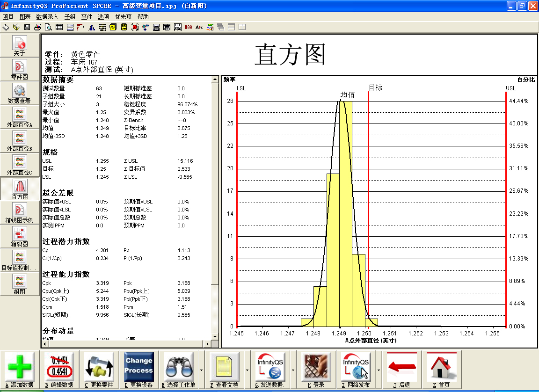Open the 帮助 menu
539x392 pixels.
143,16
